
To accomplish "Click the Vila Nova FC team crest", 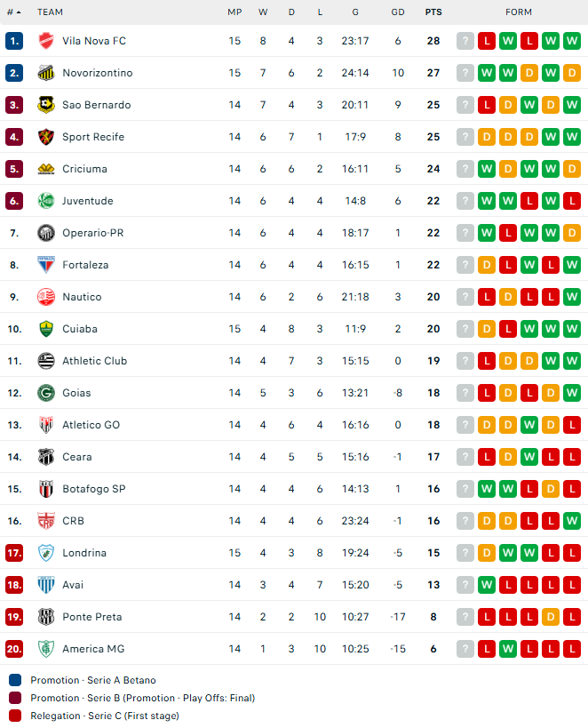I will [x=46, y=41].
